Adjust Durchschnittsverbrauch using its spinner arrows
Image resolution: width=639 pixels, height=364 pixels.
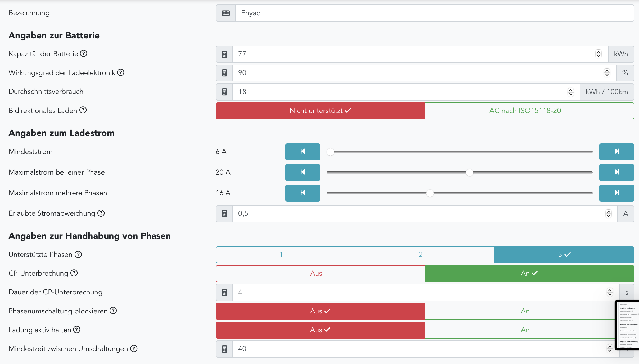570,92
